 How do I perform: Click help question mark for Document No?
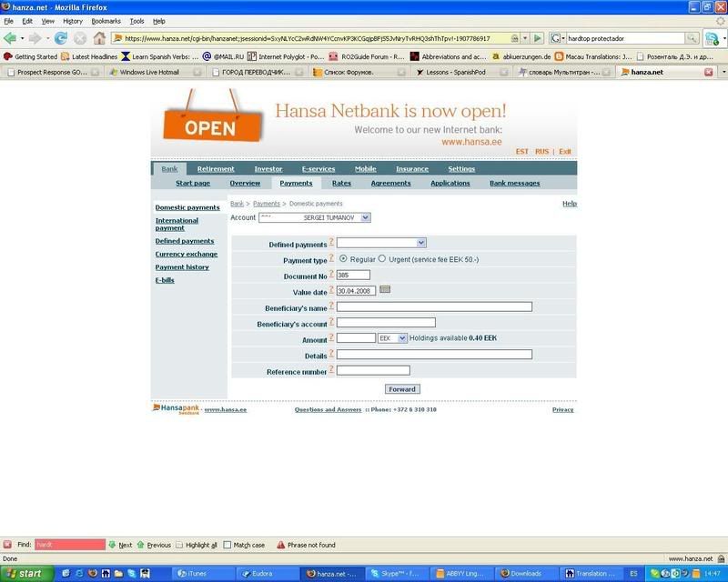[x=331, y=274]
